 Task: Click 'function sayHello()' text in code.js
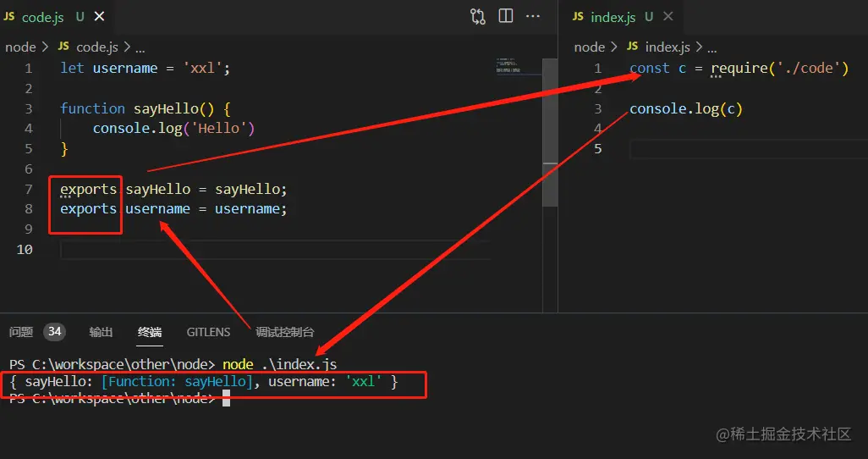[x=137, y=108]
